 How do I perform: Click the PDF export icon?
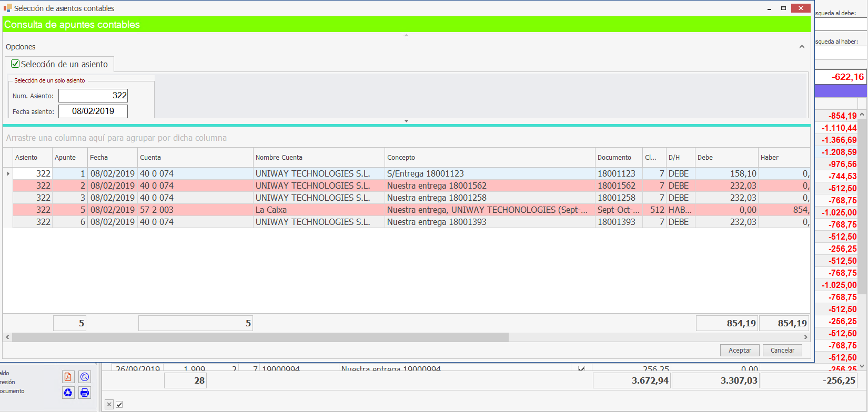tap(68, 377)
